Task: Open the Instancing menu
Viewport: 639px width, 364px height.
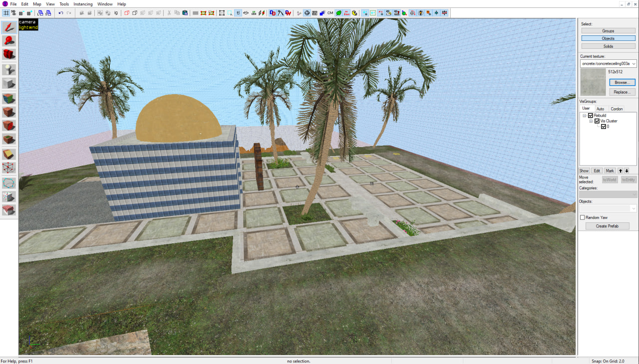Action: (83, 4)
